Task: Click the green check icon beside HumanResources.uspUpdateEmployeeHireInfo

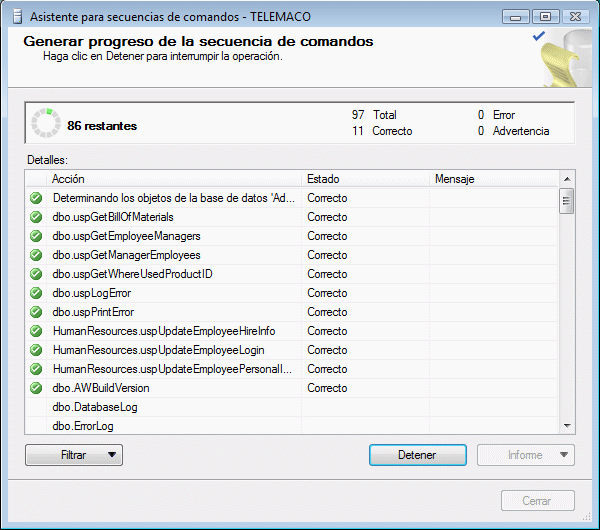Action: pyautogui.click(x=36, y=331)
